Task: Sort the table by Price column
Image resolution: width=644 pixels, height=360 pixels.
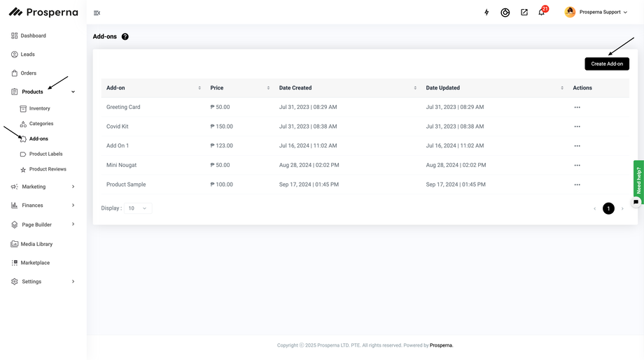Action: [x=268, y=88]
